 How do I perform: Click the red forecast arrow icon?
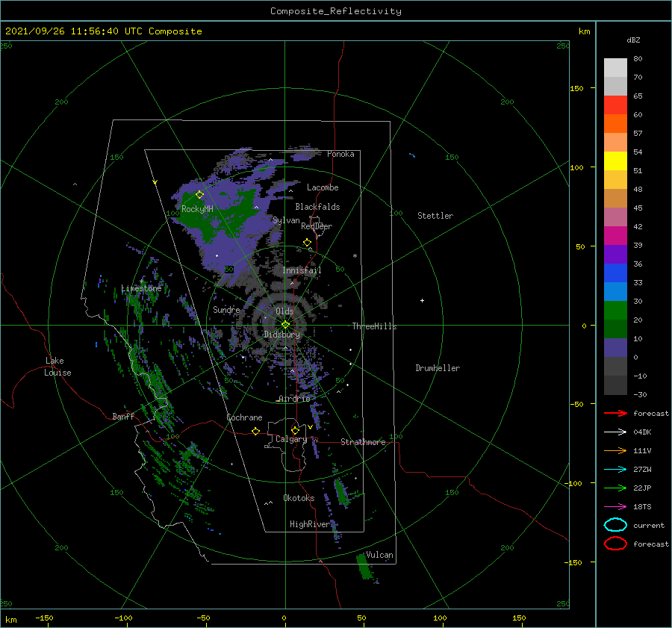pos(615,413)
